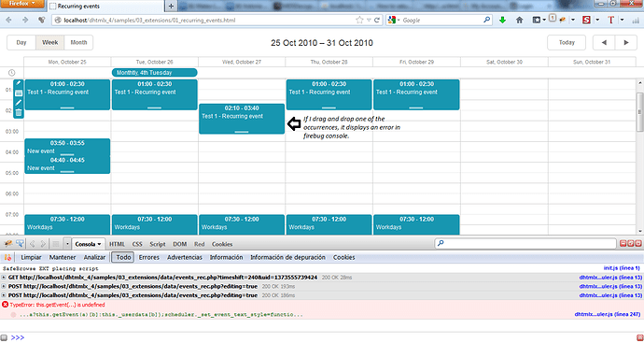The height and width of the screenshot is (343, 644).
Task: Click browser home icon
Action: pyautogui.click(x=520, y=20)
